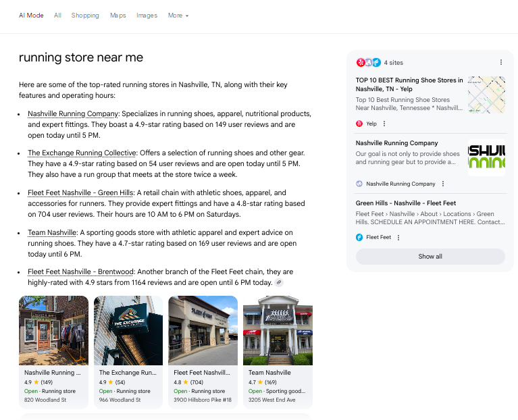Open options next to Nashville Running Company source

coord(443,184)
